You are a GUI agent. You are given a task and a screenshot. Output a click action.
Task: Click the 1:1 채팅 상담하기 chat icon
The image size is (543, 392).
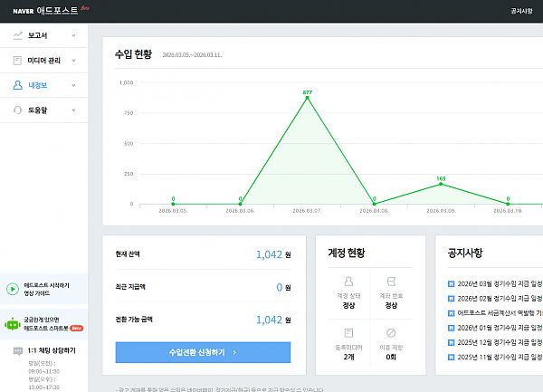coord(18,349)
